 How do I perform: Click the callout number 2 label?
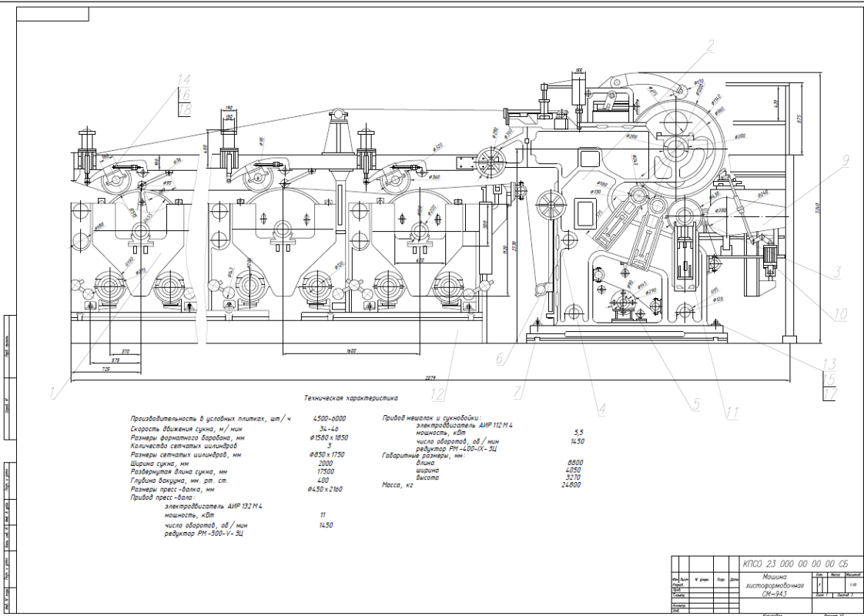(709, 45)
